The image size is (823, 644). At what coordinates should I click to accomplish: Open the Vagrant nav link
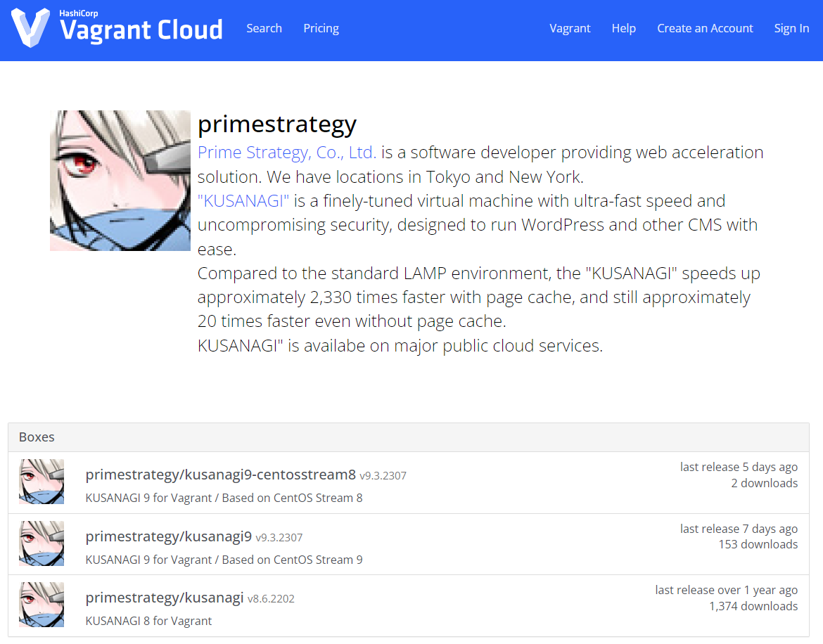(570, 28)
